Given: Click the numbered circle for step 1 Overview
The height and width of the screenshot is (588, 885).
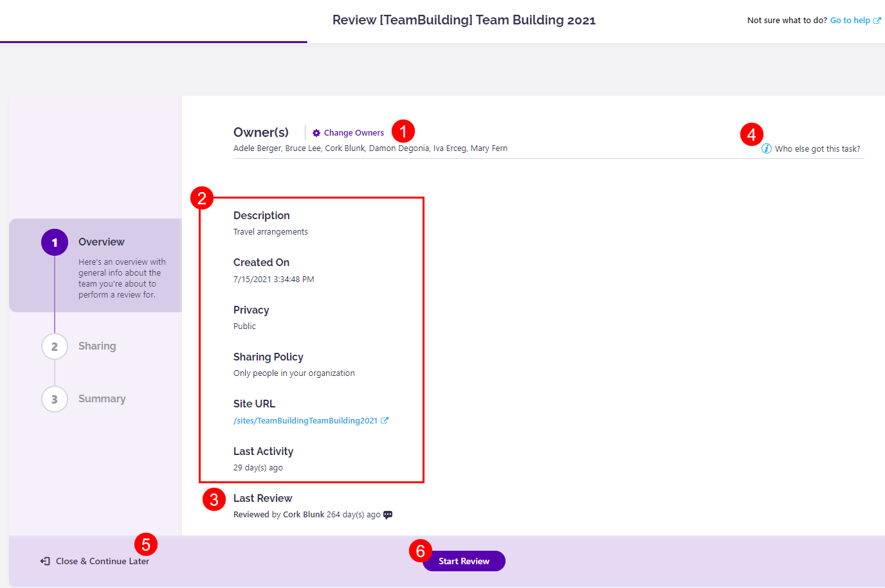Looking at the screenshot, I should [55, 242].
